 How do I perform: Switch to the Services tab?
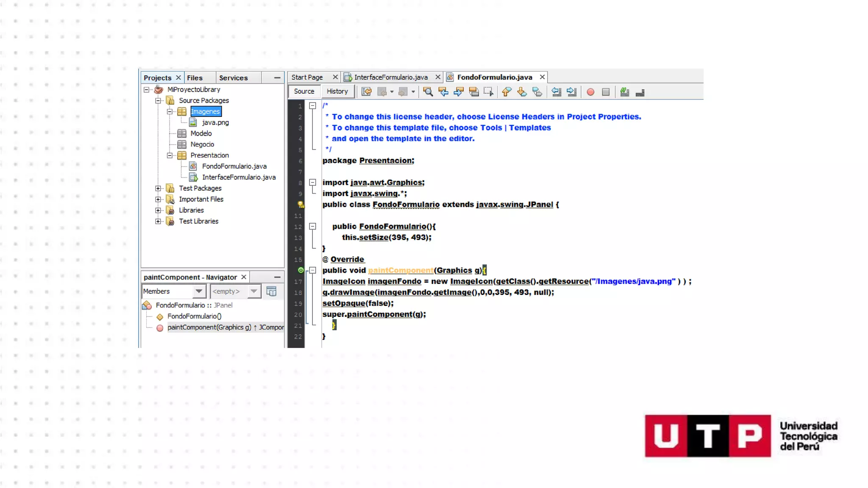click(x=233, y=78)
